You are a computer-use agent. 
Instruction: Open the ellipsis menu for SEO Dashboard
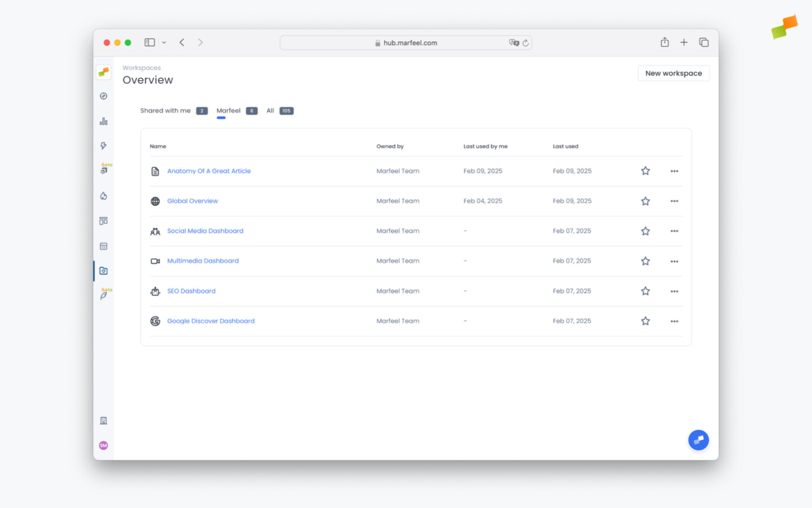(674, 291)
